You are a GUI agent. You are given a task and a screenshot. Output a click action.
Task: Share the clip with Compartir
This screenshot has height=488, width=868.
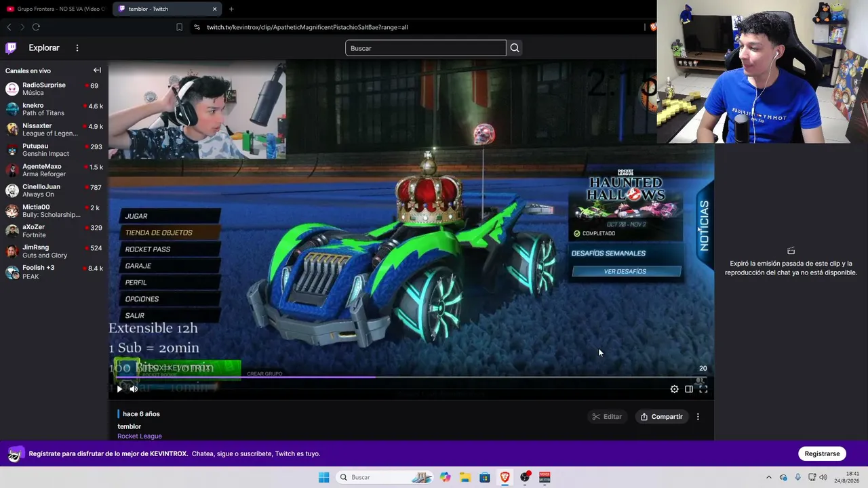[662, 417]
